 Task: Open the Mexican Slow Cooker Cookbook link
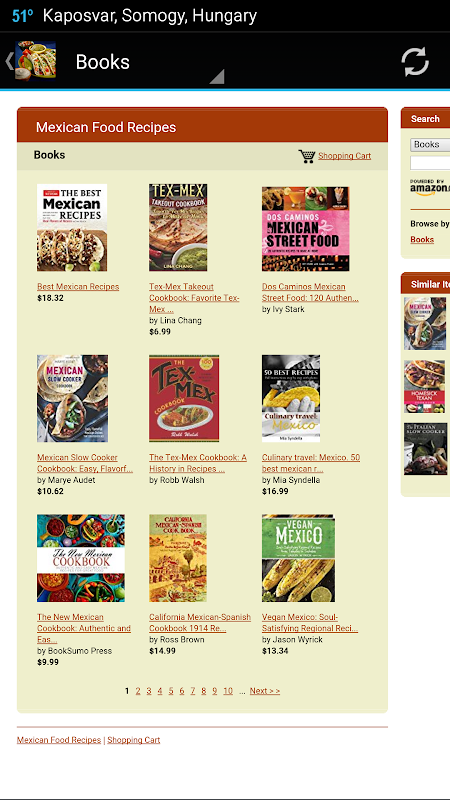click(x=85, y=463)
